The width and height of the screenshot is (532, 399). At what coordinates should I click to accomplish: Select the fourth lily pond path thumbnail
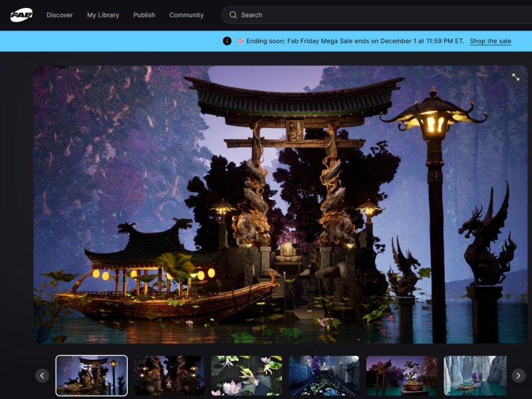pos(324,376)
